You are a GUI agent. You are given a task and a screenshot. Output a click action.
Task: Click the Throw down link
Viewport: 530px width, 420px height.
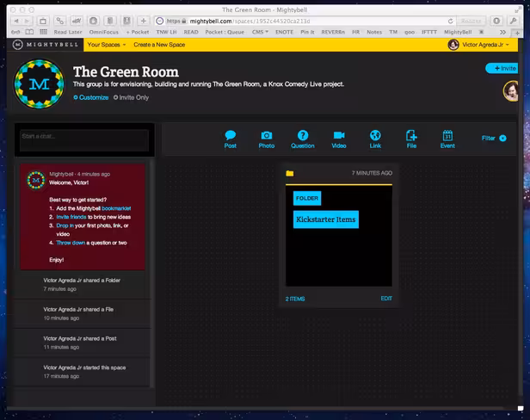point(71,243)
